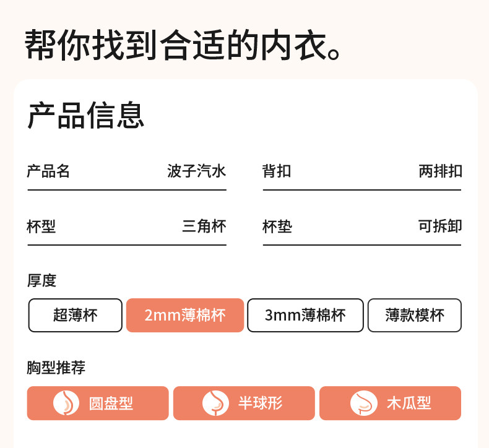Select the 超薄杯 thickness option
489x448 pixels.
click(x=75, y=316)
